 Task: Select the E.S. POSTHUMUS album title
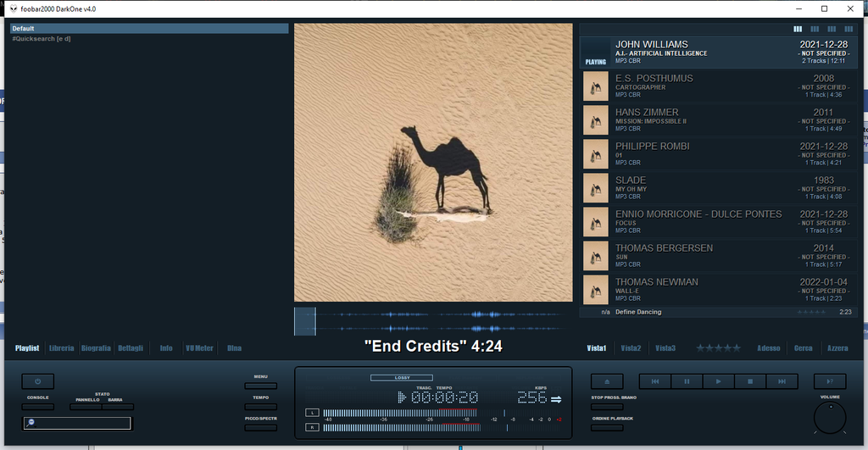click(x=654, y=79)
